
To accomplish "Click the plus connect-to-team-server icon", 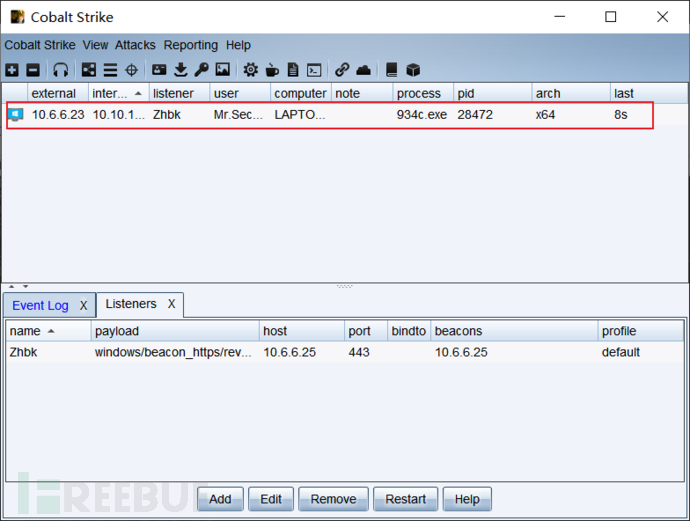I will pyautogui.click(x=12, y=70).
